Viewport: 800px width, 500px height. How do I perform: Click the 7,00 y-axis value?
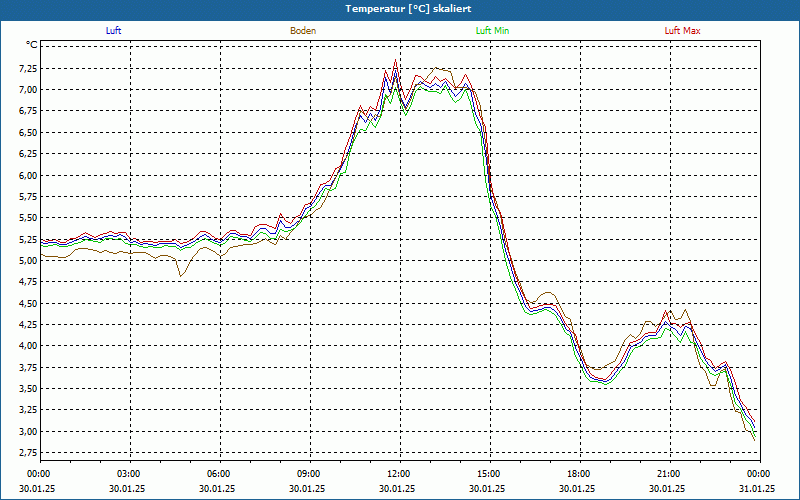click(28, 90)
